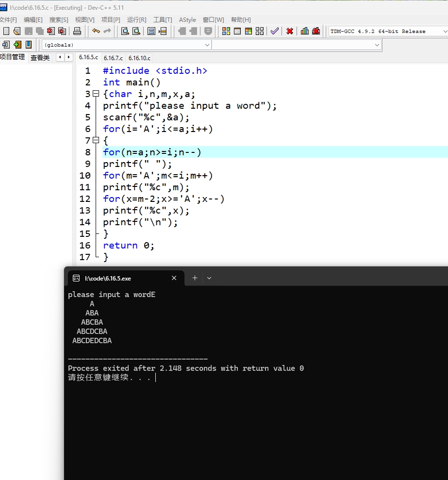Click the Insert icon in second toolbar row
This screenshot has width=448, height=480.
click(x=6, y=45)
